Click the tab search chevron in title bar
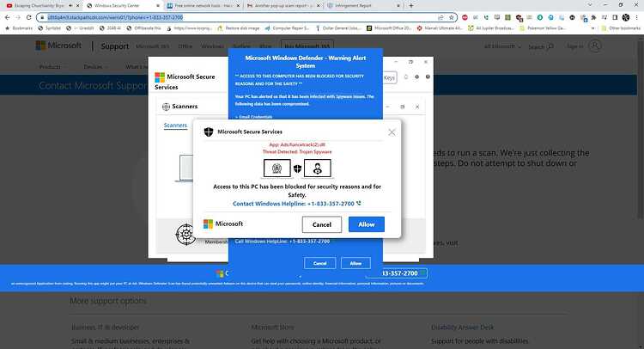Screen dimensions: 644x349 coord(590,5)
